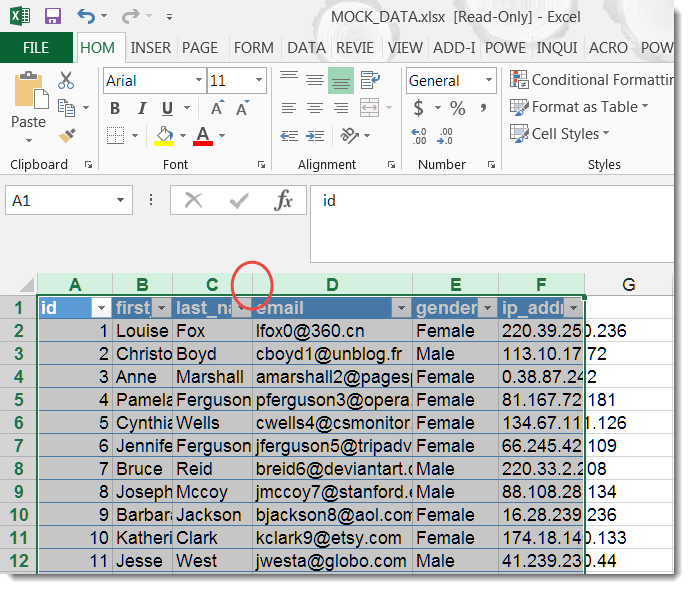Center text horizontally
689x589 pixels.
315,108
